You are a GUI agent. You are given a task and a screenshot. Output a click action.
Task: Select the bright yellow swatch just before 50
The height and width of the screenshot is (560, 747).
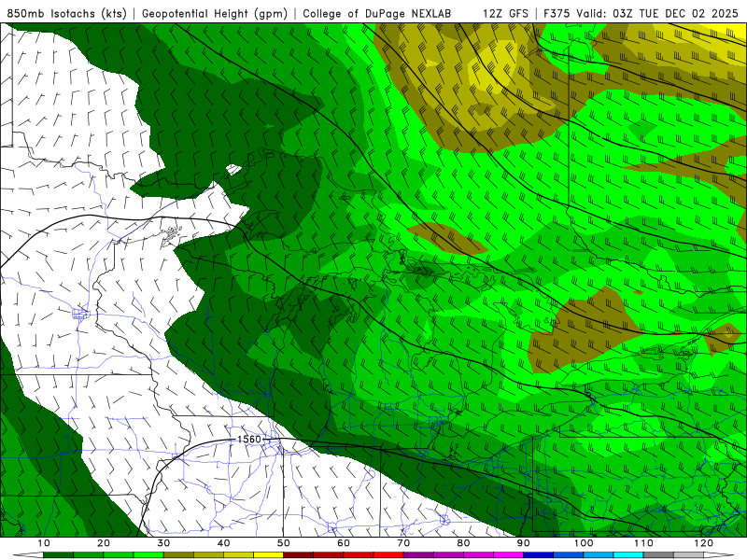pyautogui.click(x=268, y=555)
